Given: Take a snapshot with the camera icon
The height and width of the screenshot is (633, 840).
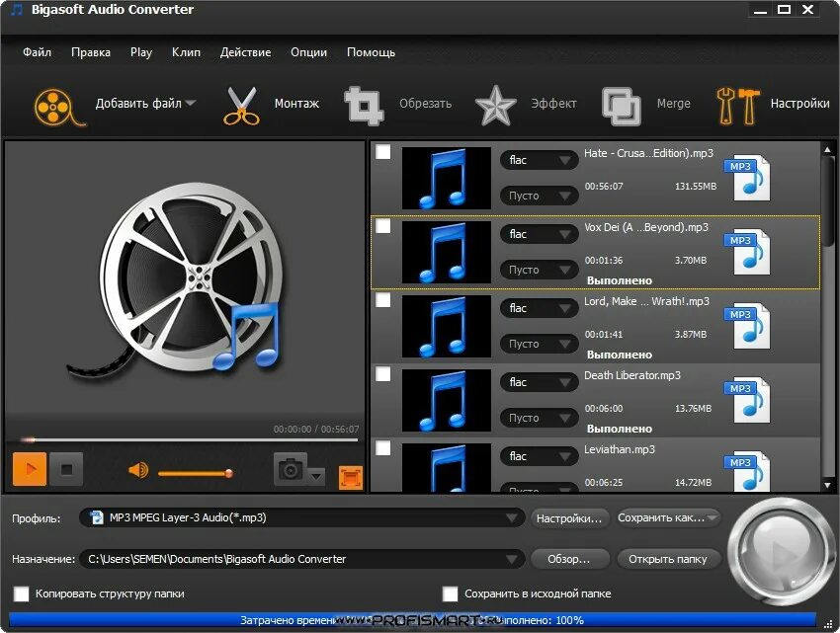Looking at the screenshot, I should [x=291, y=469].
